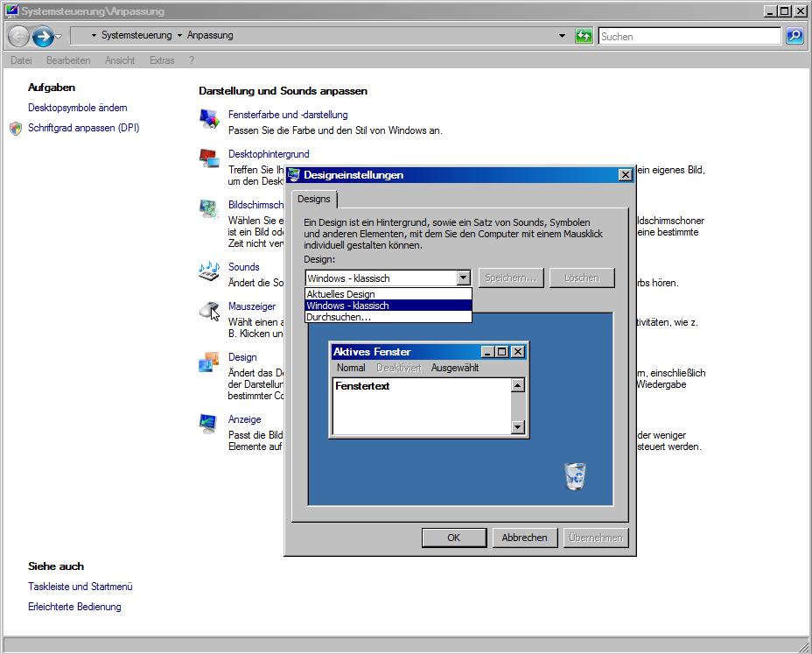Click the search magnifier icon

pos(794,36)
